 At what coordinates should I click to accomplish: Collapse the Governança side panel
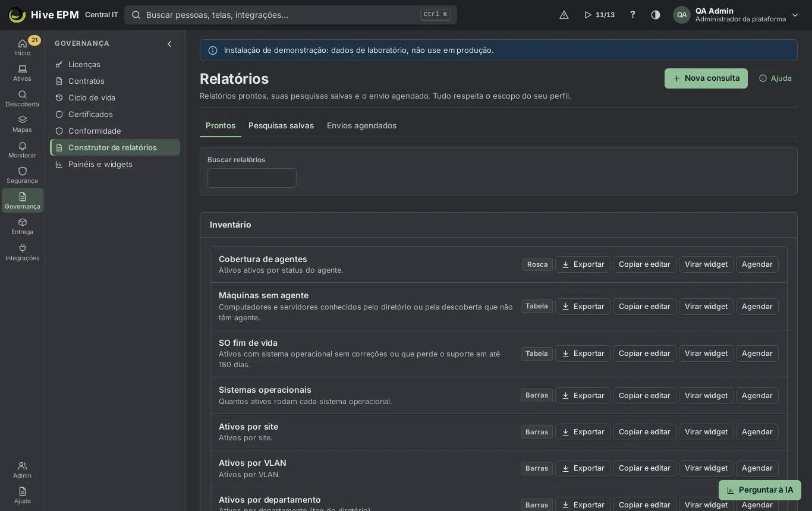coord(169,43)
